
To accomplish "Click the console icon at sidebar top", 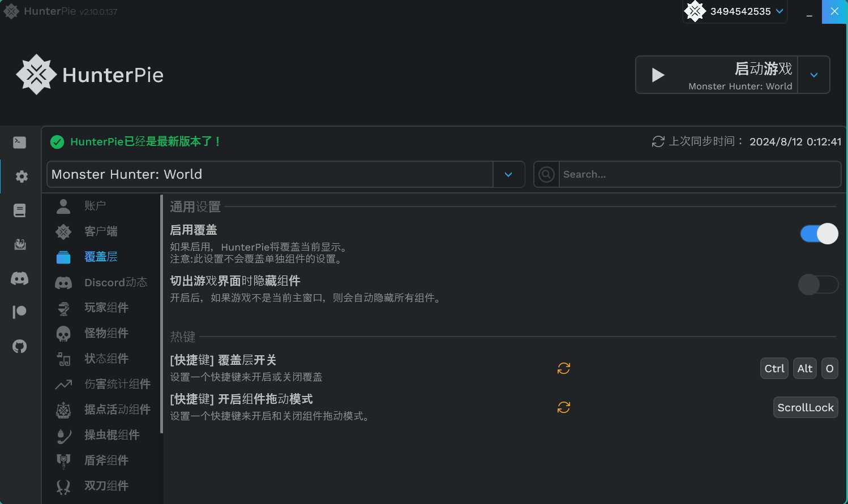I will click(x=20, y=143).
